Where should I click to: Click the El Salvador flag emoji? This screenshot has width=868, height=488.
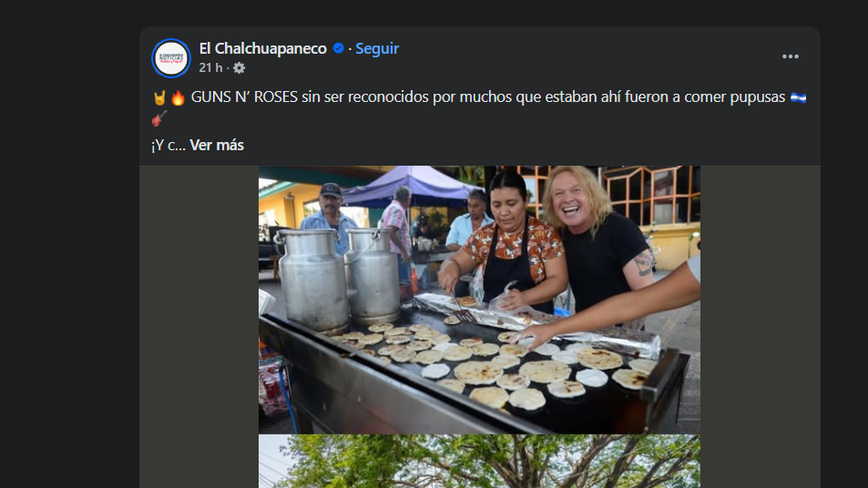[798, 97]
